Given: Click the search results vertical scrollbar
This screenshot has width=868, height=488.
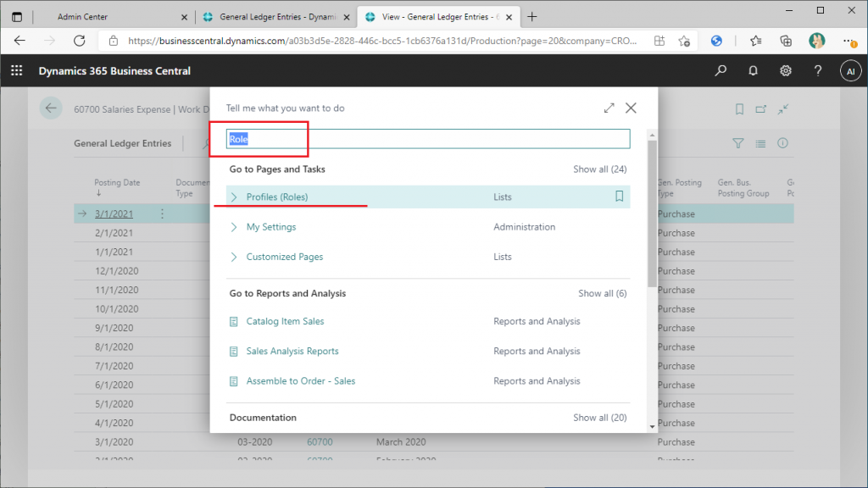Looking at the screenshot, I should pyautogui.click(x=651, y=212).
